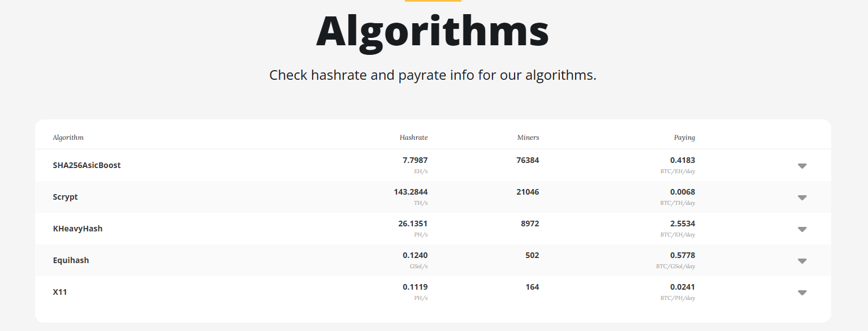Expand the Scrypt row dropdown arrow
This screenshot has width=868, height=331.
tap(802, 197)
